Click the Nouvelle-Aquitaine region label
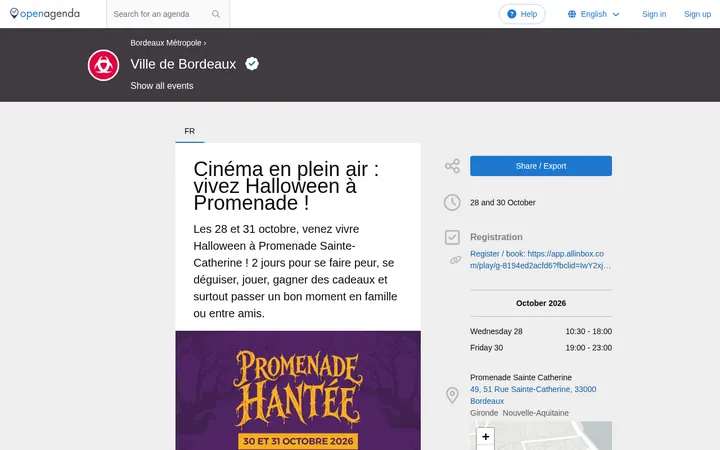Image resolution: width=720 pixels, height=450 pixels. tap(535, 413)
